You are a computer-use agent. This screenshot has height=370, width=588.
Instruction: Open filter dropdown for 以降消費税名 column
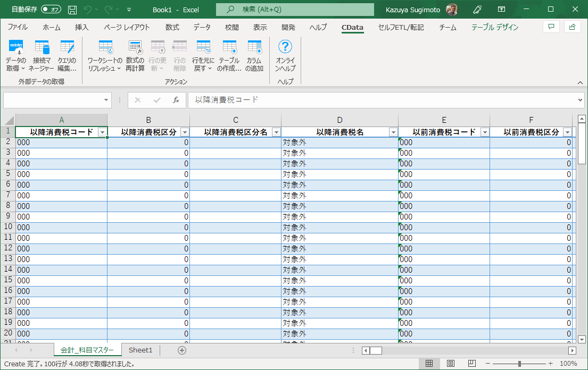[393, 132]
